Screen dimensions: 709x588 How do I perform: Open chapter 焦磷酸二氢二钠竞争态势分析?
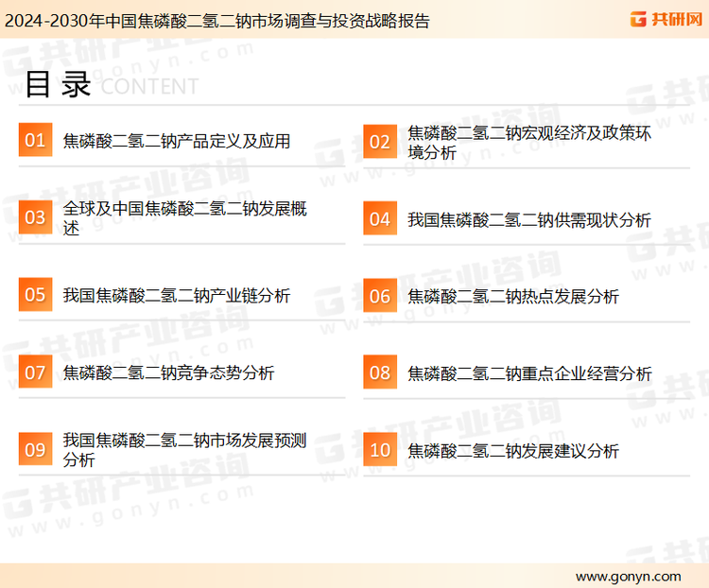pos(168,372)
